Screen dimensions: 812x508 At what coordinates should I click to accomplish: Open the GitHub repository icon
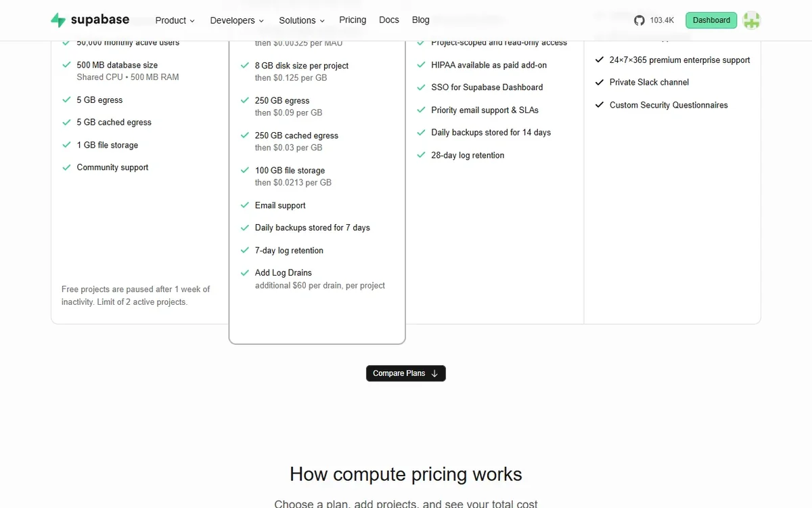pos(639,20)
